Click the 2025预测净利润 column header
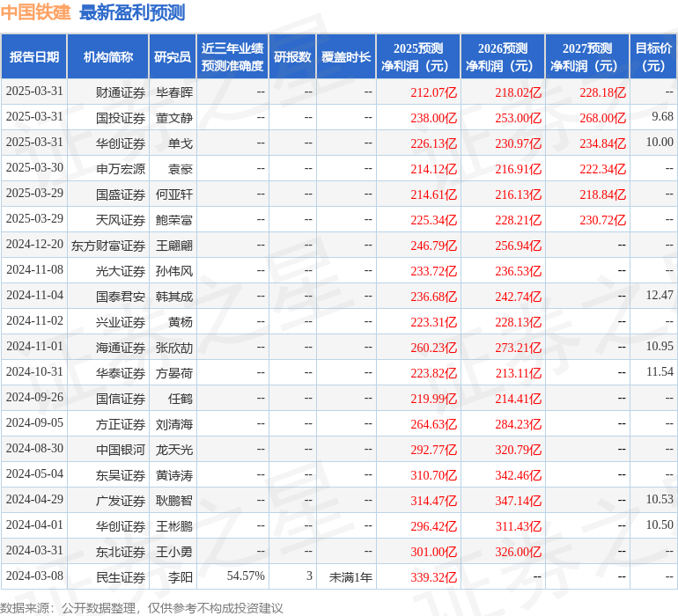Image resolution: width=678 pixels, height=616 pixels. (x=418, y=56)
